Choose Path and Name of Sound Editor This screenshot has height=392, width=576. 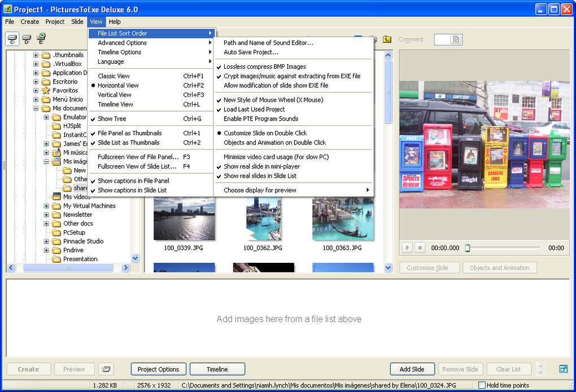coord(294,43)
